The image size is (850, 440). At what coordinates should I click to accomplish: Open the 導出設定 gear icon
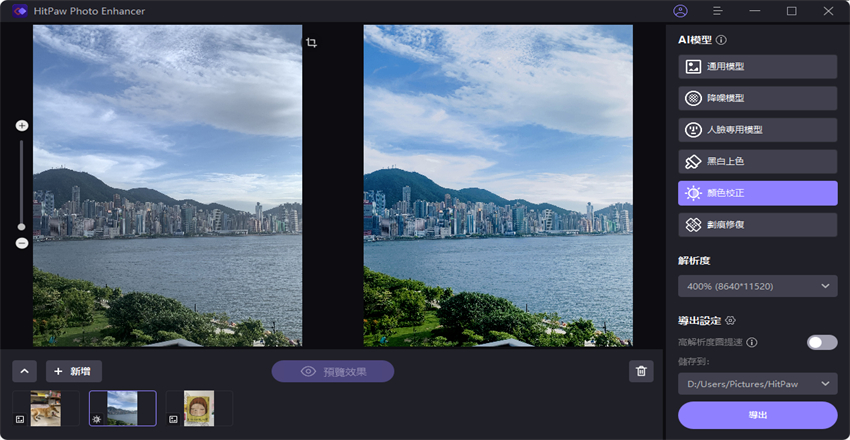tap(731, 321)
